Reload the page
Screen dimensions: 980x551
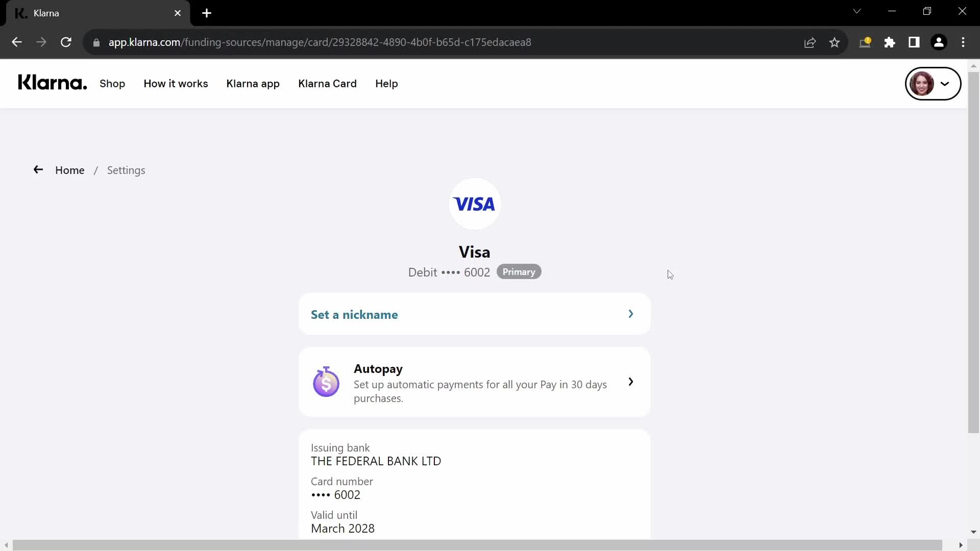pos(66,42)
